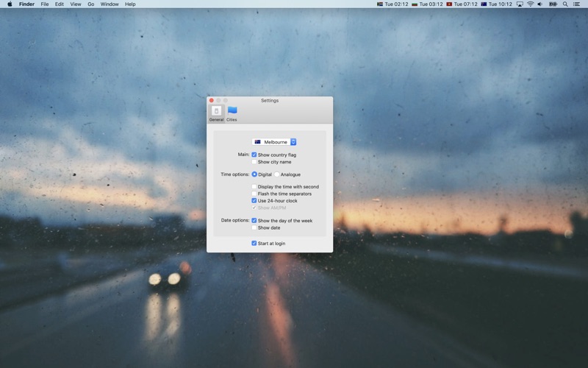The image size is (588, 368).
Task: Click the Time options label
Action: pos(234,174)
